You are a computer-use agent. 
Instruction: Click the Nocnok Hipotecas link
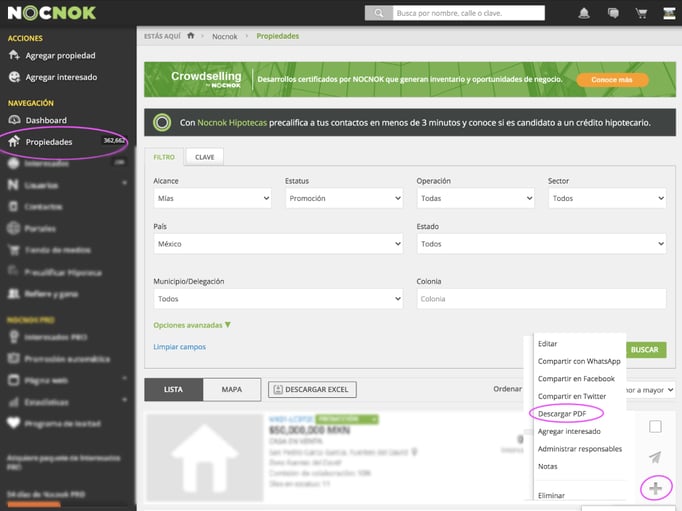(232, 123)
